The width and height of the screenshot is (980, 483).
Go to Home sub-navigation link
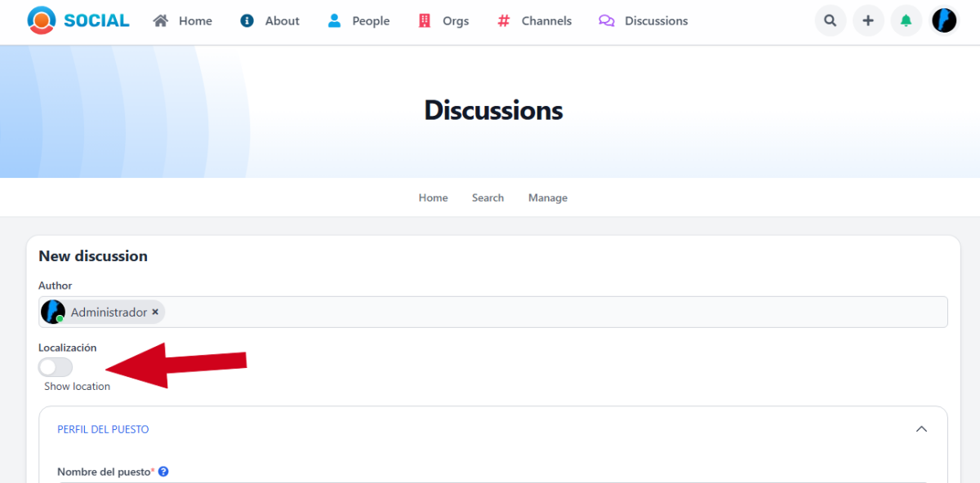pos(433,197)
